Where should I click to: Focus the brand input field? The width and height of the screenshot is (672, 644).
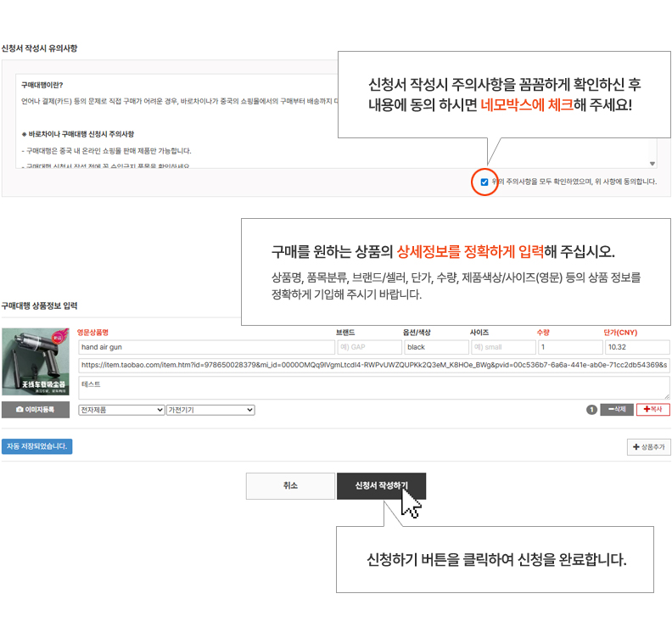[369, 347]
